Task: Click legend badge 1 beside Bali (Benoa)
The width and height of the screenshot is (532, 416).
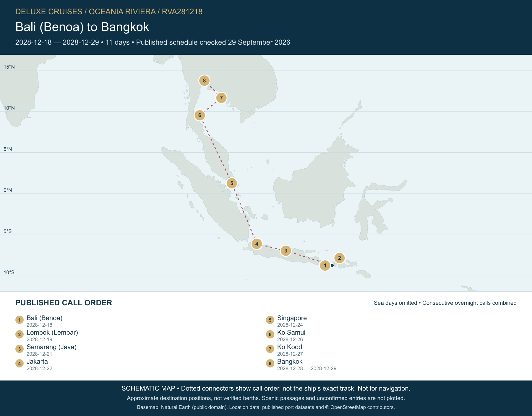Action: 20,320
